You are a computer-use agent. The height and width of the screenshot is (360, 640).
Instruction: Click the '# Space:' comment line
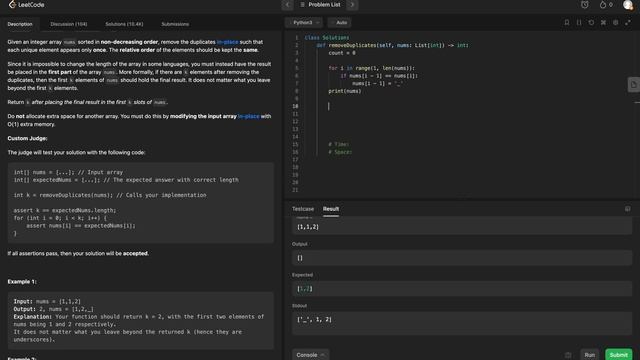(x=340, y=152)
